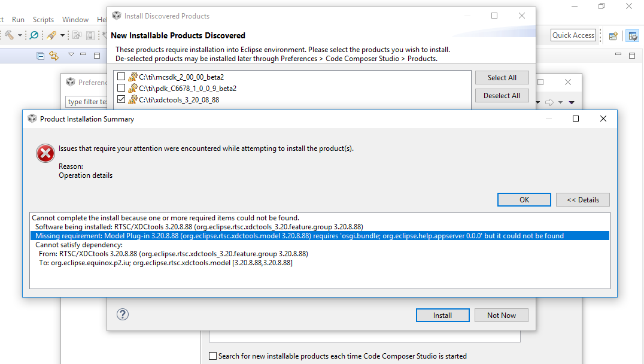Click the Collapse All icon in left view
The image size is (644, 364).
tap(40, 56)
